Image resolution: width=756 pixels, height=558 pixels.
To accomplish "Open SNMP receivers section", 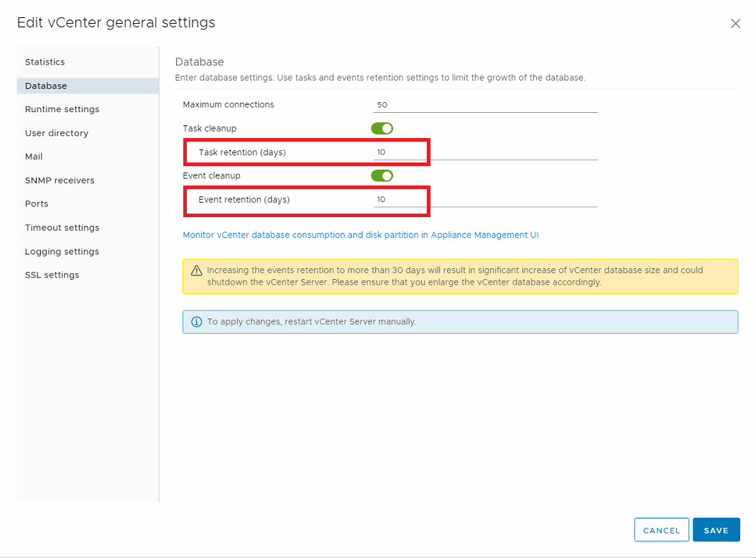I will click(60, 180).
